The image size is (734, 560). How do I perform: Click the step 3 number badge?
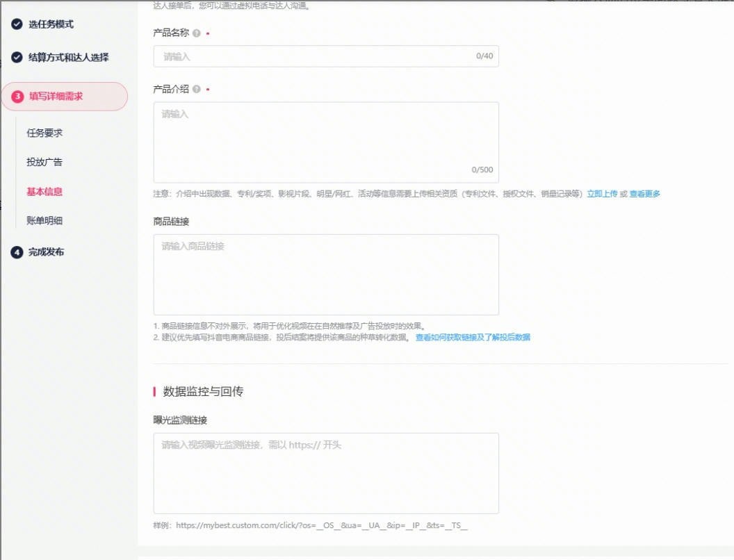click(17, 97)
